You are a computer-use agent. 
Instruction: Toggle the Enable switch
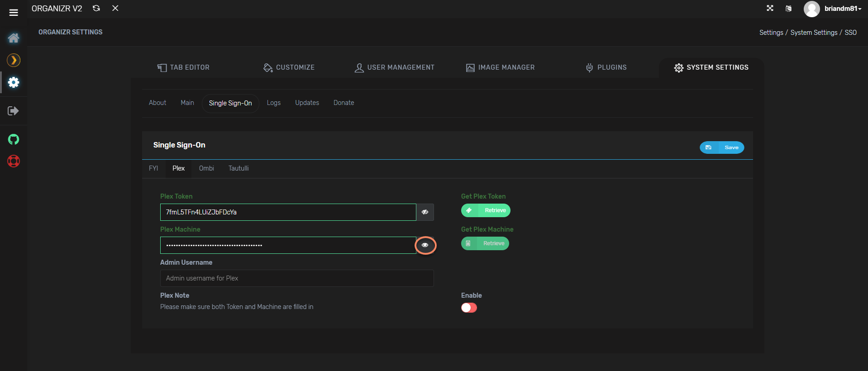[x=469, y=308]
